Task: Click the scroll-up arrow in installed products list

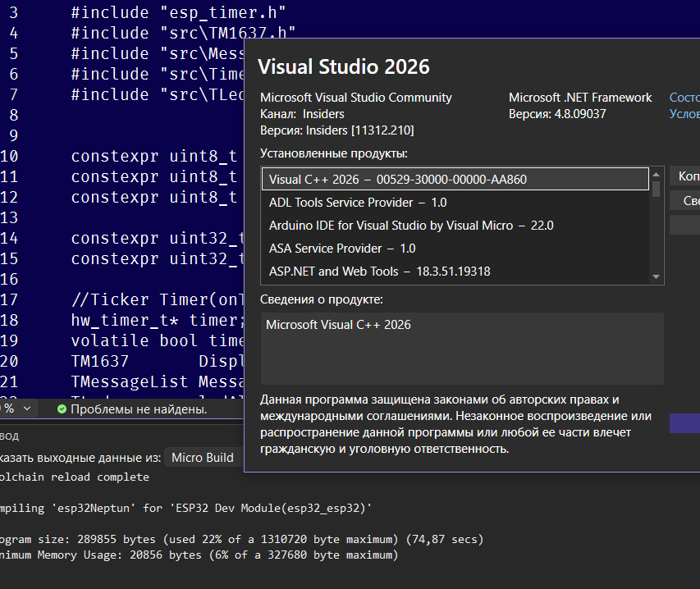Action: (x=656, y=176)
